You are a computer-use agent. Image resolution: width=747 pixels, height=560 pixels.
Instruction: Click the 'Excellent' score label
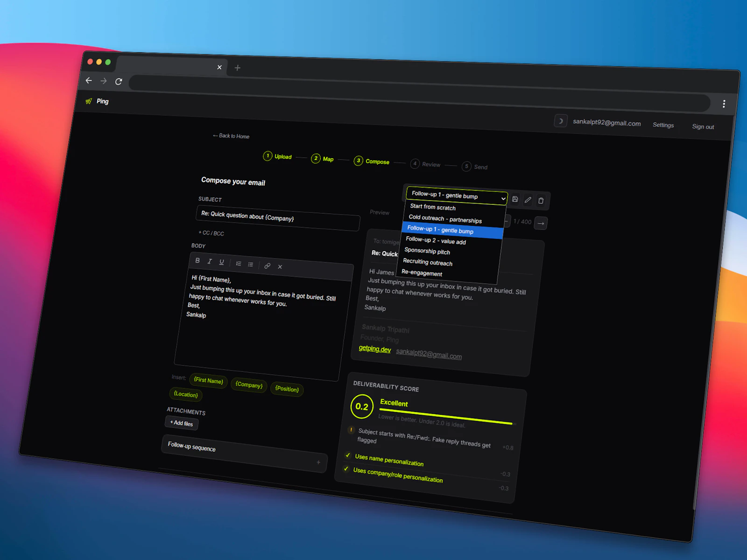pyautogui.click(x=394, y=403)
